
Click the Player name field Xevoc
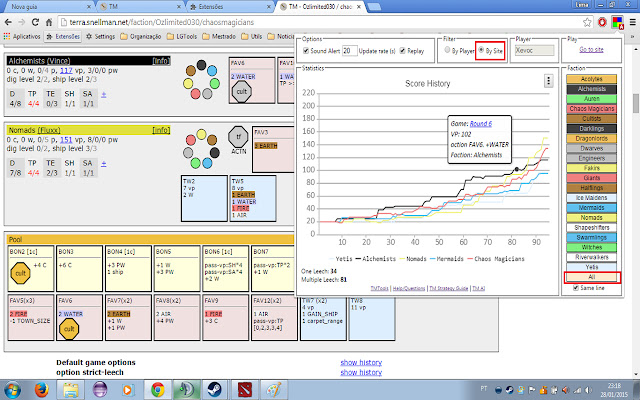534,50
